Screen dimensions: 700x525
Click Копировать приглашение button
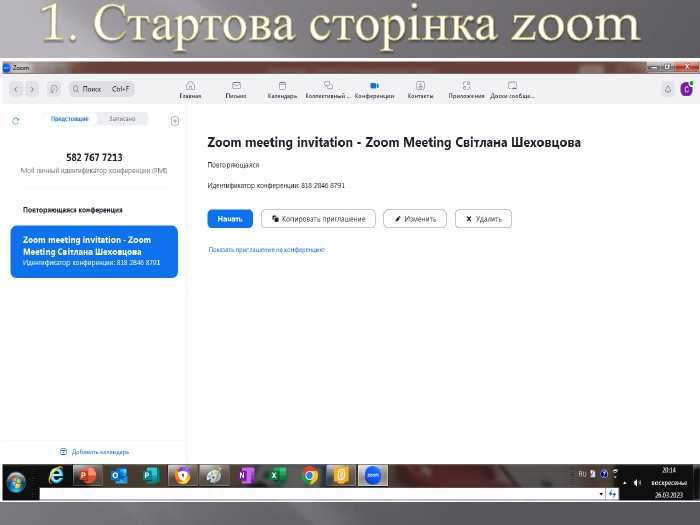coord(318,219)
